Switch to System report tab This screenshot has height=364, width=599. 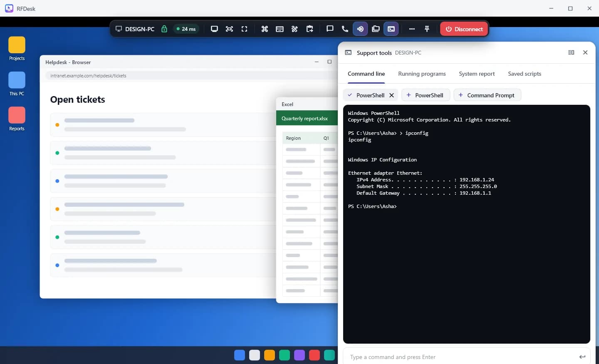click(477, 74)
